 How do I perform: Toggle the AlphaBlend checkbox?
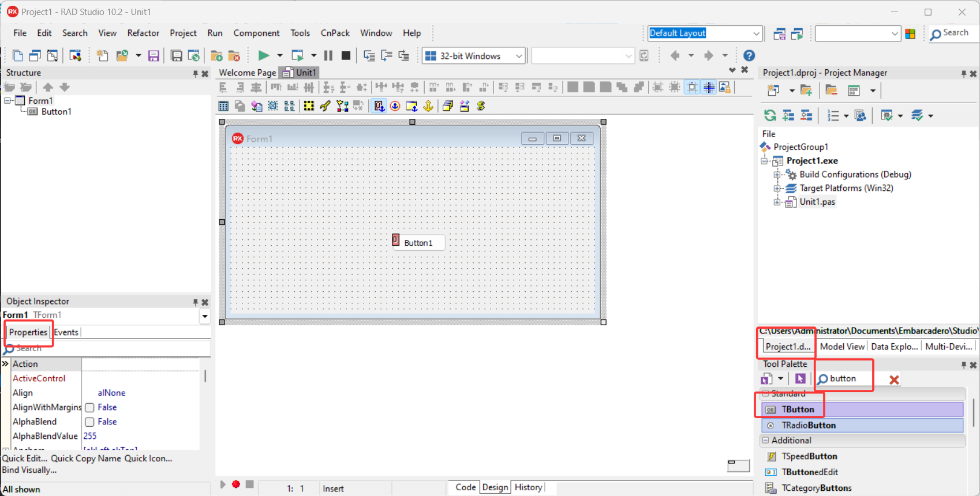[x=89, y=422]
